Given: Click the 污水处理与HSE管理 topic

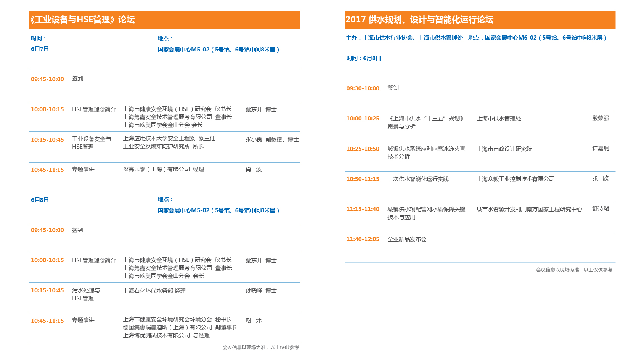Looking at the screenshot, I should [x=86, y=294].
